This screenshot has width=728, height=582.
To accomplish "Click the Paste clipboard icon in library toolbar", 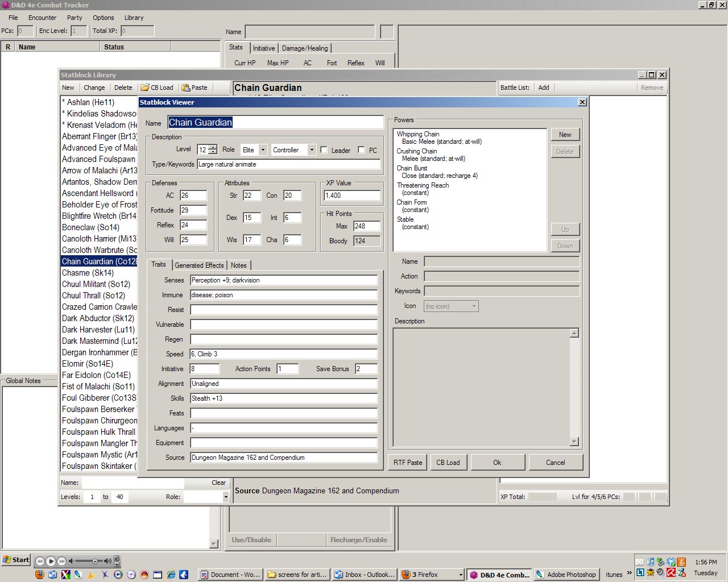I will pyautogui.click(x=185, y=88).
